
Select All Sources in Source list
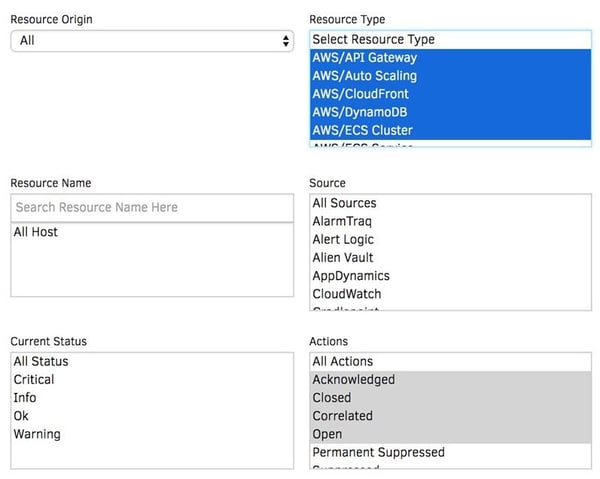[450, 203]
